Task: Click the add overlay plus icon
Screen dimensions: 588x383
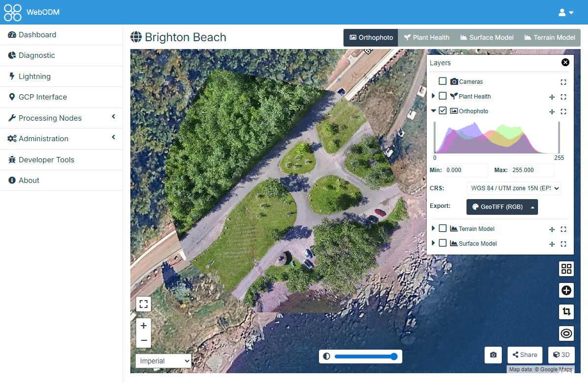Action: [566, 290]
